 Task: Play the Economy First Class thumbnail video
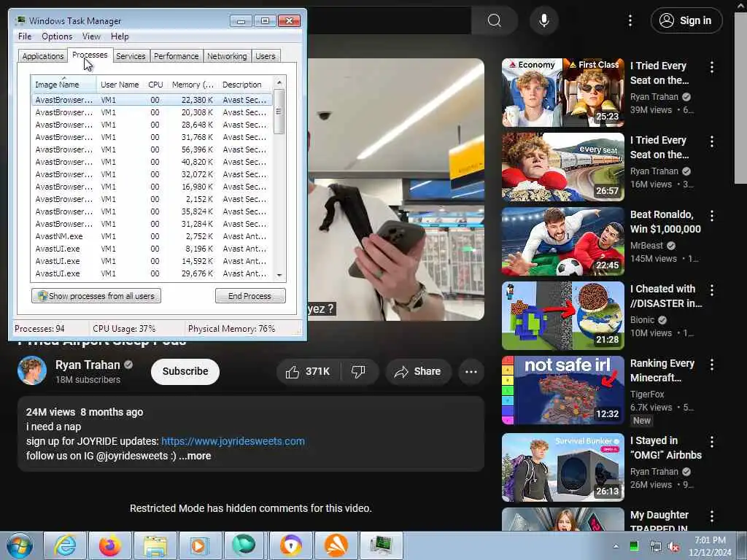pyautogui.click(x=563, y=93)
